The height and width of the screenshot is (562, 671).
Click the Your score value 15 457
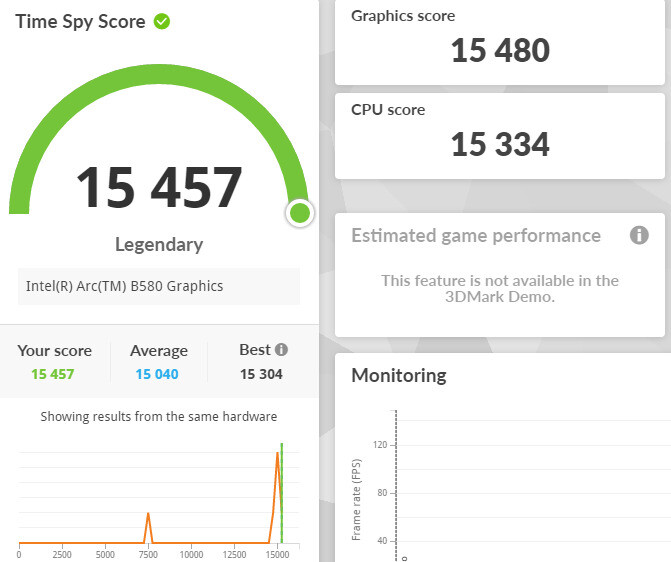53,374
